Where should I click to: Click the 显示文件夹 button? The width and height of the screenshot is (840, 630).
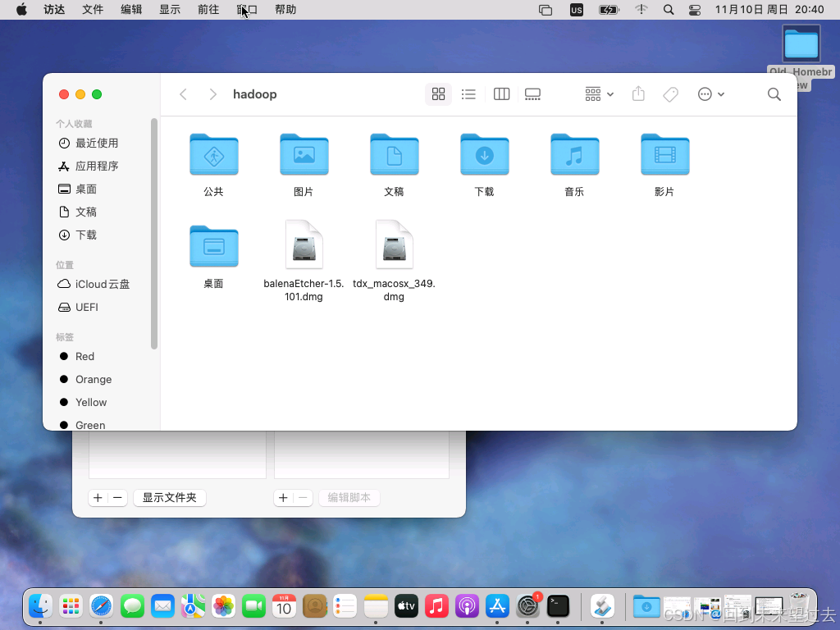point(169,498)
